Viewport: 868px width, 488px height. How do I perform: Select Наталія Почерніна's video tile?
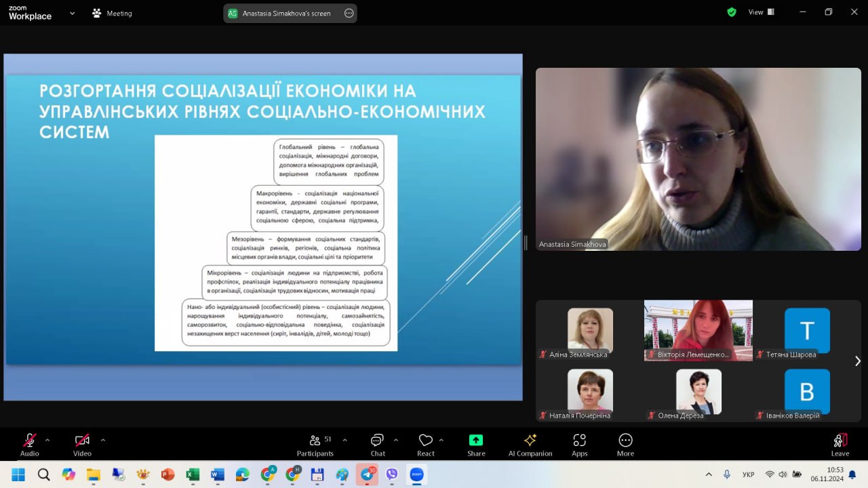coord(590,392)
